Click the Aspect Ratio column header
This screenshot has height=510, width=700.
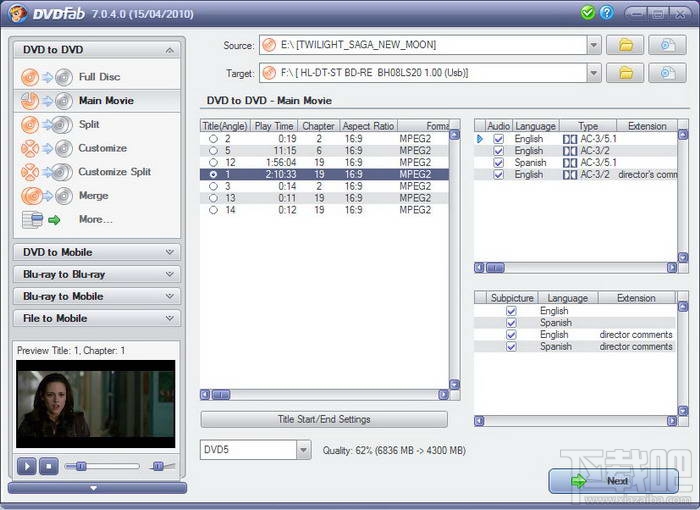pos(368,126)
